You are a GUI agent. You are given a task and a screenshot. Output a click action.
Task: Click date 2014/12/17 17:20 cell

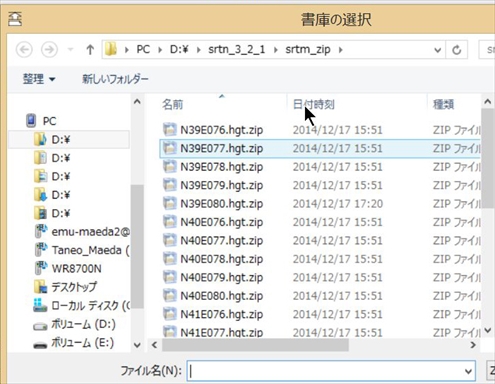pos(338,203)
